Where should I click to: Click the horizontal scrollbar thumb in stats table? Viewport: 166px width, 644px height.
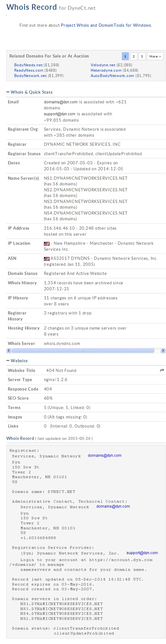83,350
